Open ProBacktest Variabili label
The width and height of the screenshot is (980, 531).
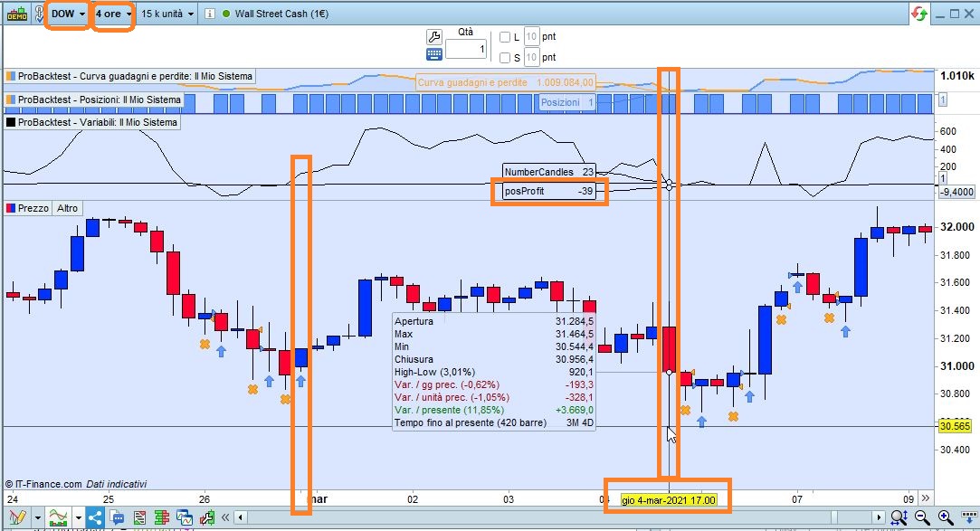click(92, 122)
